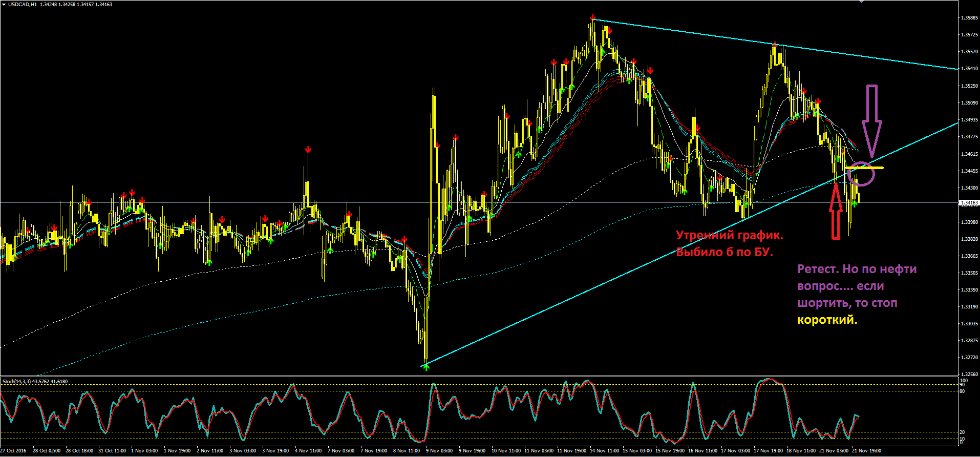Click the 8 Nov 11:00 time label
The width and height of the screenshot is (980, 457).
click(x=407, y=451)
